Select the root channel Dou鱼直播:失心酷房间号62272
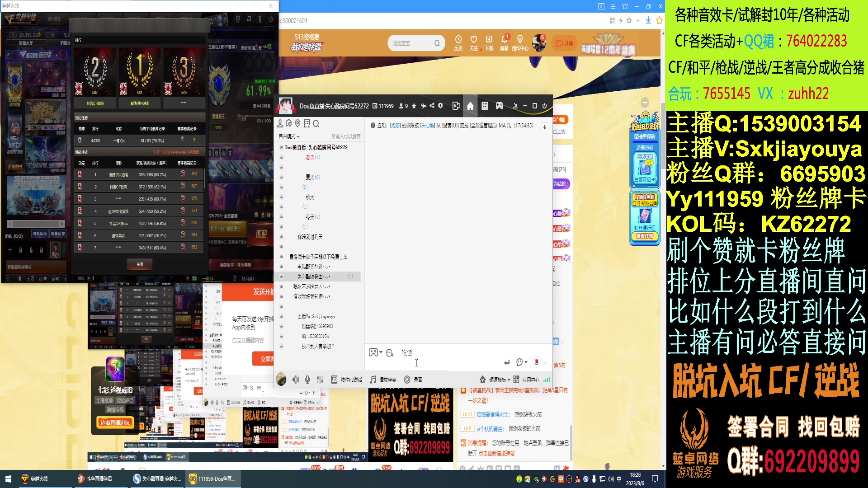Viewport: 868px width, 488px height. pos(316,147)
